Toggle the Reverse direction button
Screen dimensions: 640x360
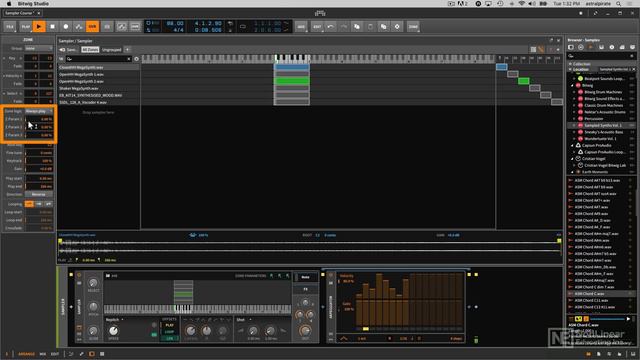pyautogui.click(x=39, y=194)
